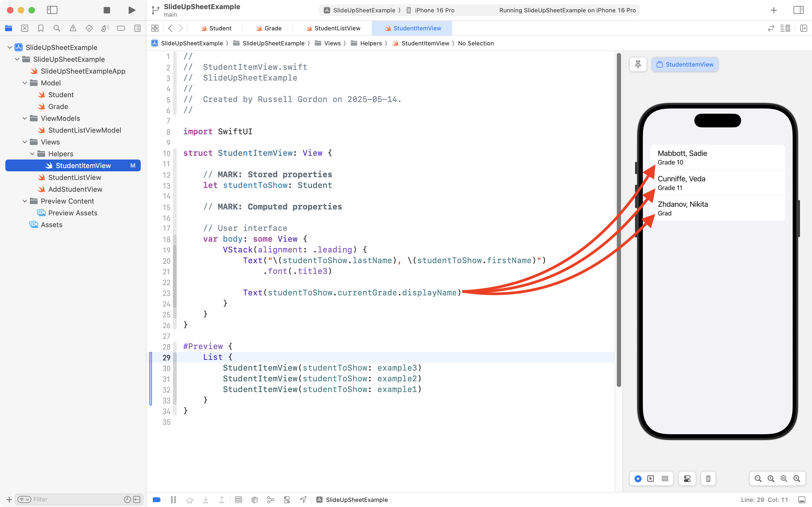This screenshot has width=812, height=507.
Task: Toggle breakpoints activation in debug bar
Action: tap(157, 500)
